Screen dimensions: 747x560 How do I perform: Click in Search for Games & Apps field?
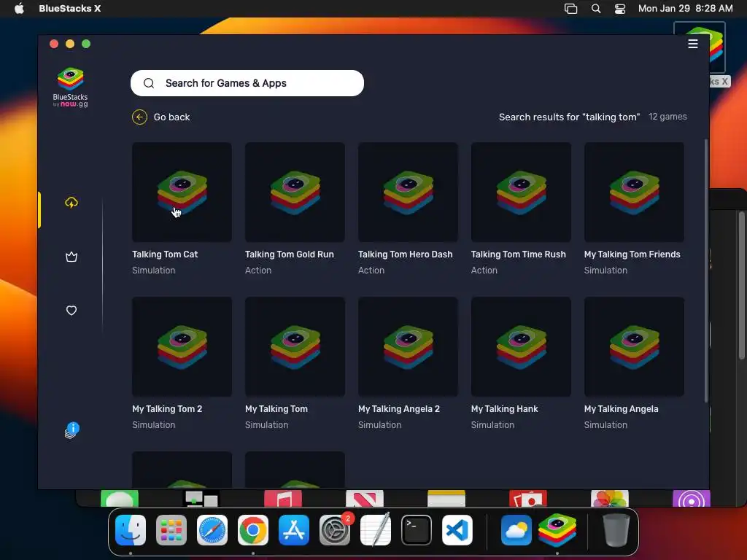247,83
